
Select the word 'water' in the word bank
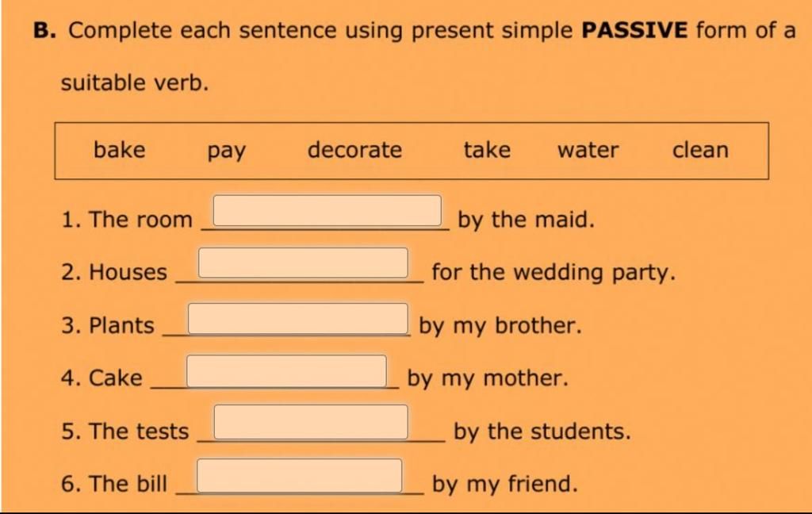(x=588, y=150)
